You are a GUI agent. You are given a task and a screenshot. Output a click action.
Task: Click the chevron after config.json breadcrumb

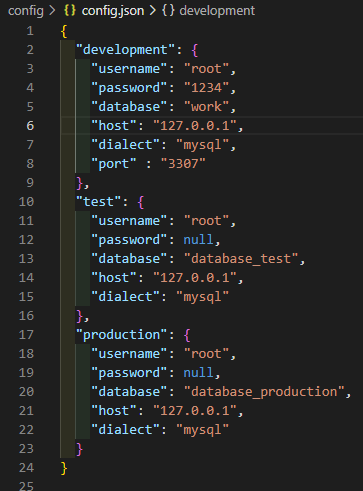point(153,10)
